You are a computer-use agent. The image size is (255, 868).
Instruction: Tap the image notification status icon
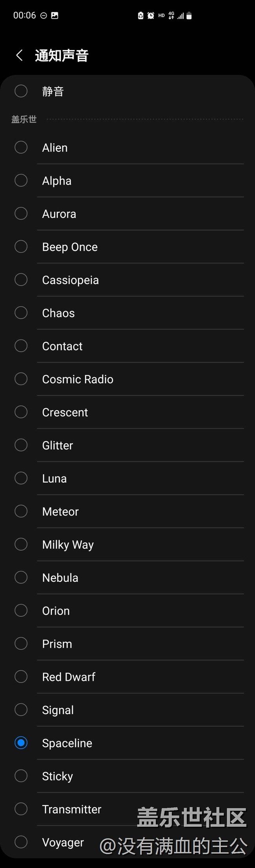tap(55, 16)
